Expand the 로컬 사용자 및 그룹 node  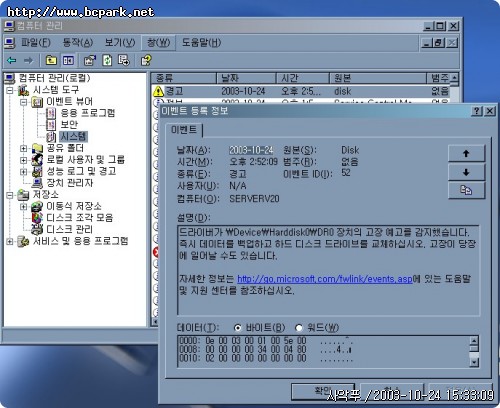click(23, 160)
